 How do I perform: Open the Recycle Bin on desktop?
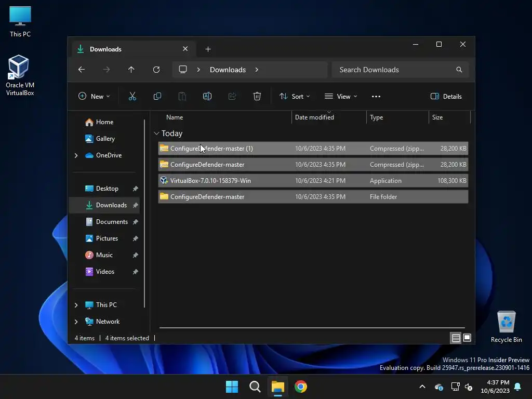pyautogui.click(x=506, y=327)
